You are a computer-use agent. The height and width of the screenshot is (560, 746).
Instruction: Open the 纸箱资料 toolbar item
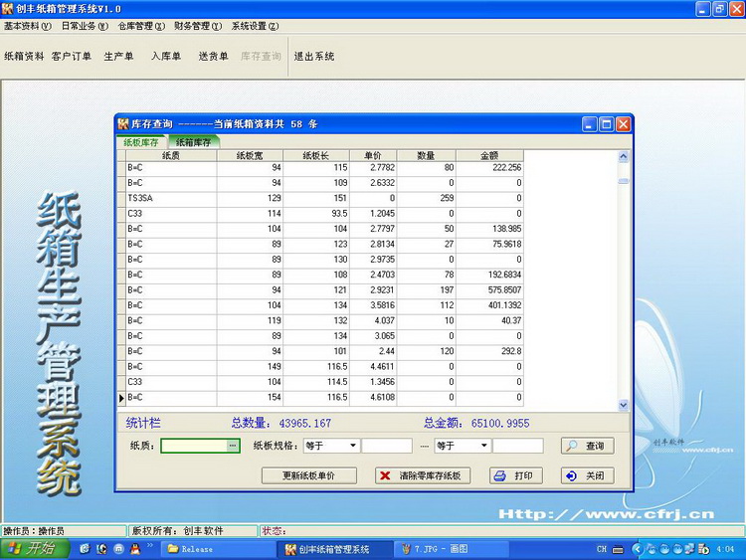point(24,57)
